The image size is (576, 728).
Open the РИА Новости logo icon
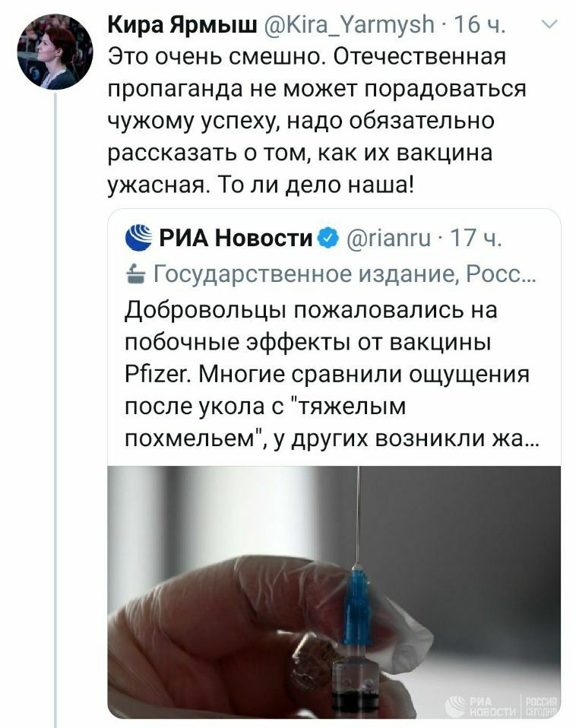(x=138, y=238)
